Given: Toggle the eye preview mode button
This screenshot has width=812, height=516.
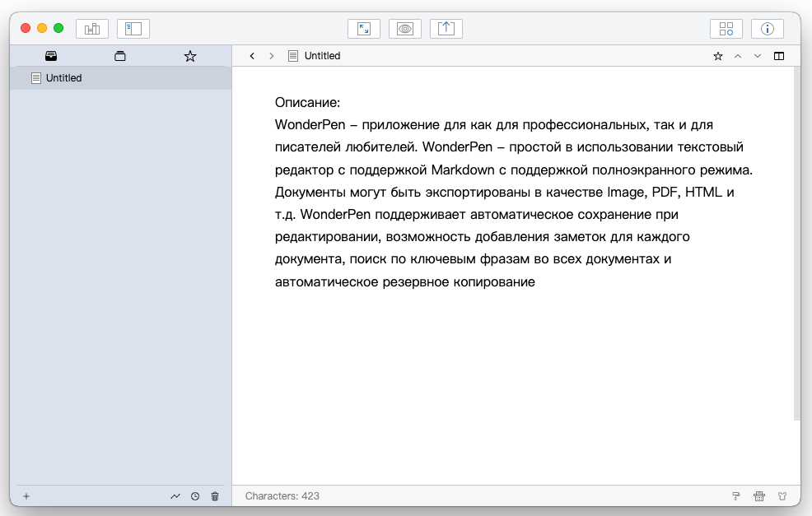Looking at the screenshot, I should tap(405, 29).
